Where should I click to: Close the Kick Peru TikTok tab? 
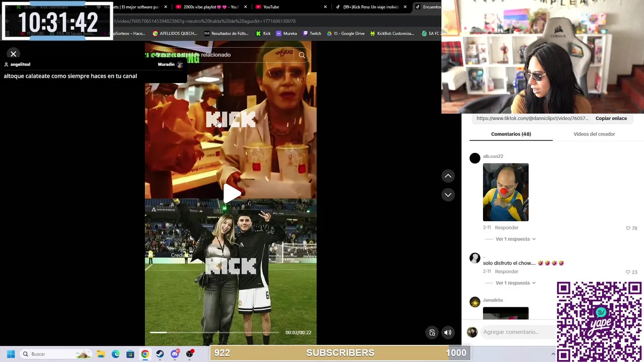[405, 7]
